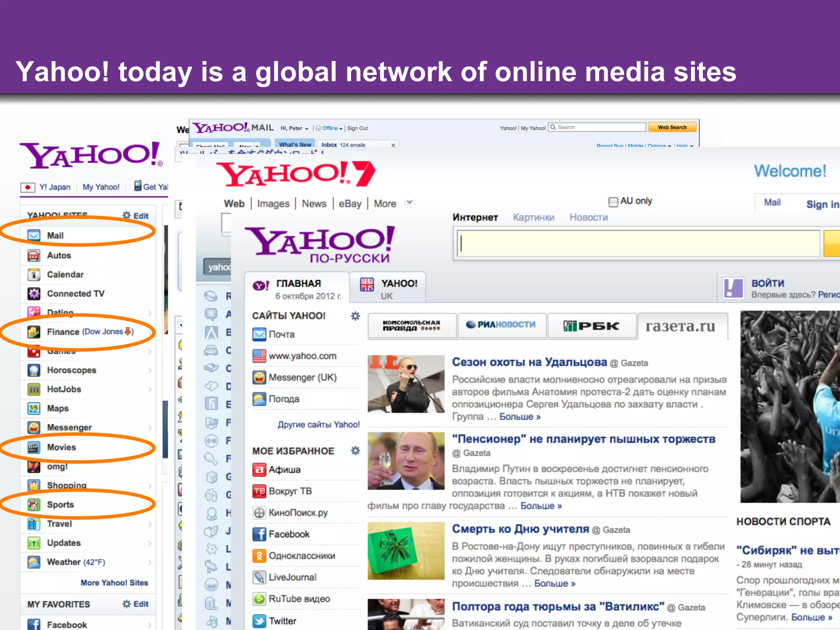Open the HotJobs icon
The width and height of the screenshot is (840, 630).
click(x=34, y=389)
